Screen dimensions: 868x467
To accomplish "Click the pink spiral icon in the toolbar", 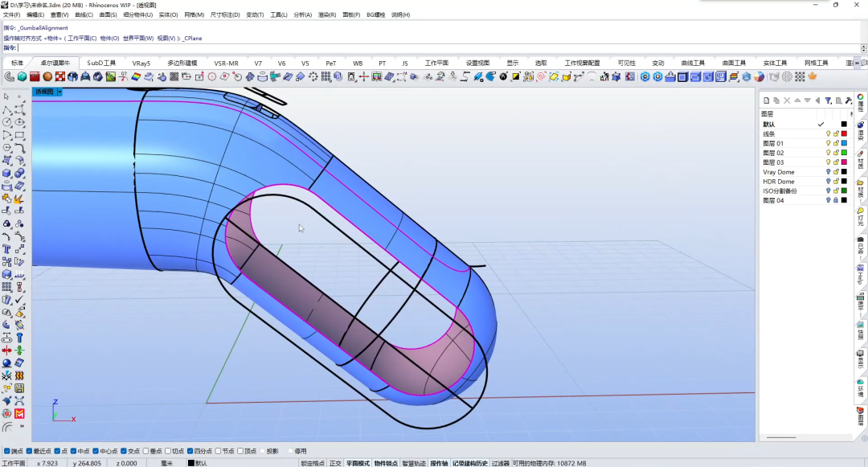I will click(x=542, y=77).
